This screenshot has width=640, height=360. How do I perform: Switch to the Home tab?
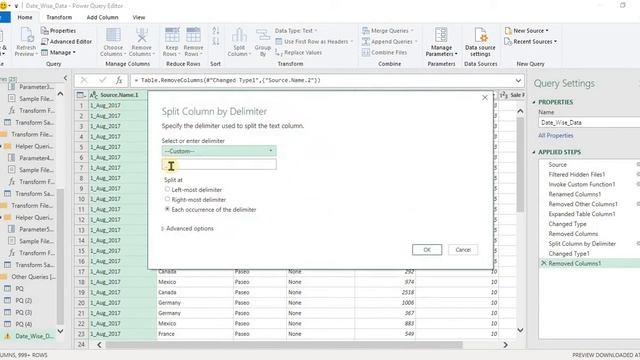25,18
